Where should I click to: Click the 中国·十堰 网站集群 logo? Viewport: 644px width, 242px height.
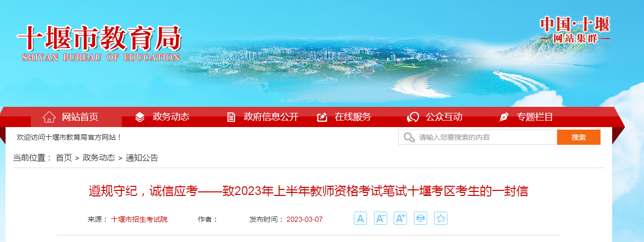tap(575, 30)
